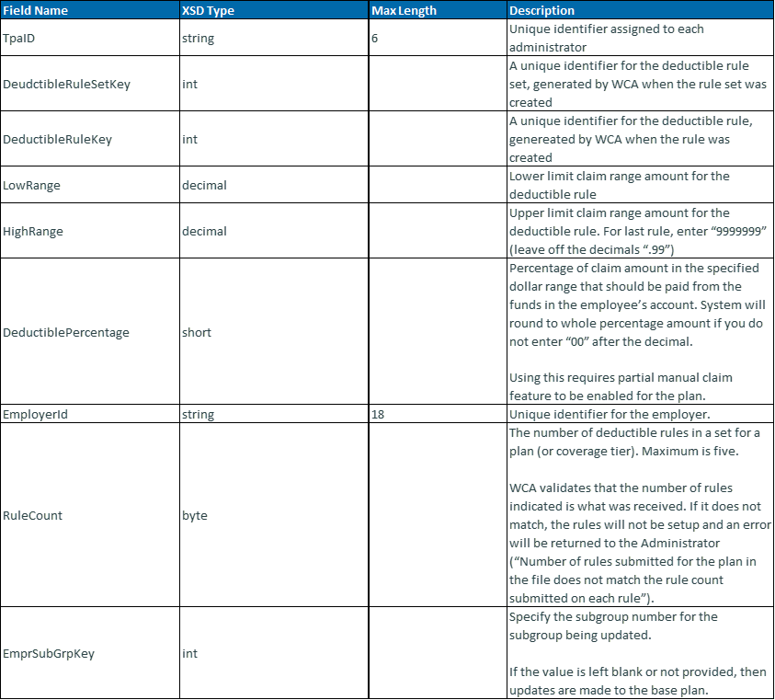This screenshot has height=700, width=775.
Task: Select the Description column header
Action: [x=541, y=11]
